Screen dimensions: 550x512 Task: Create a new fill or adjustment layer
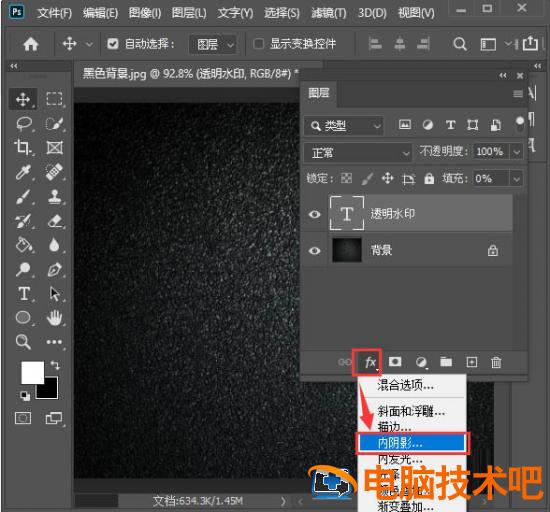(x=421, y=362)
